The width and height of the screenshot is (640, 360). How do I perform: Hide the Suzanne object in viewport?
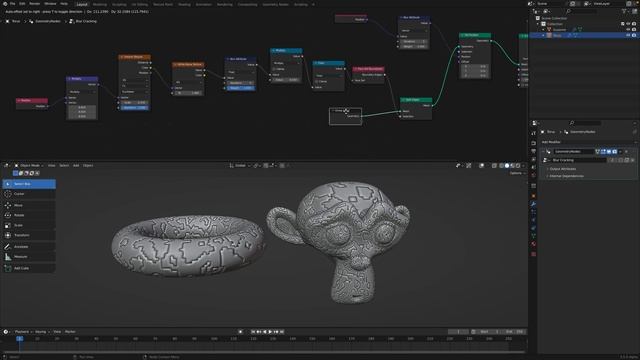coord(628,30)
